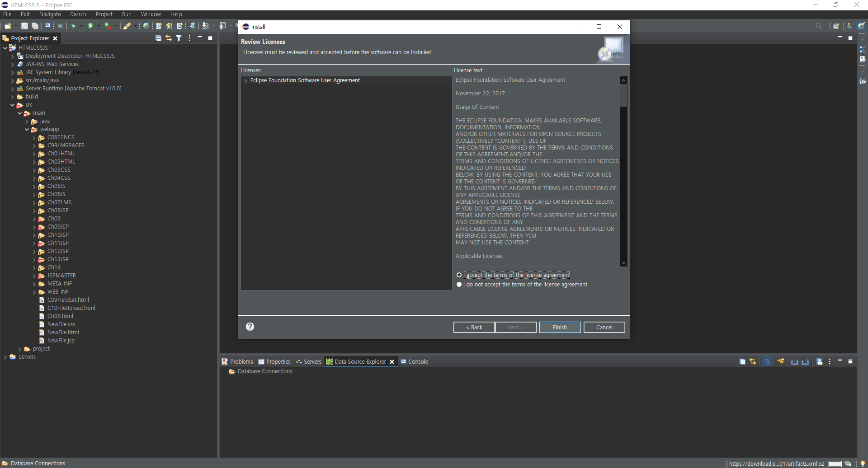Select the JSPMASTER folder
868x468 pixels.
[61, 276]
